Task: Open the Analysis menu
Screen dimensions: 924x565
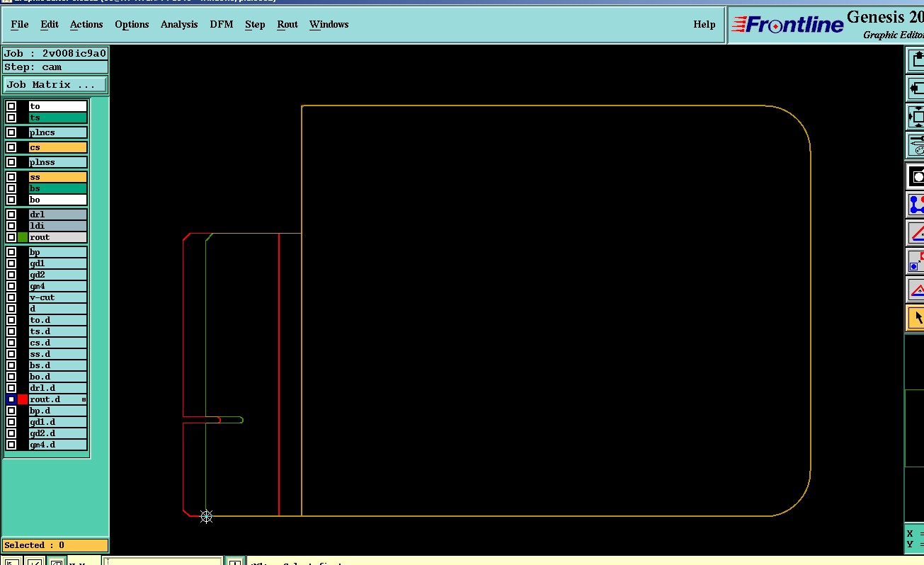Action: pyautogui.click(x=179, y=25)
